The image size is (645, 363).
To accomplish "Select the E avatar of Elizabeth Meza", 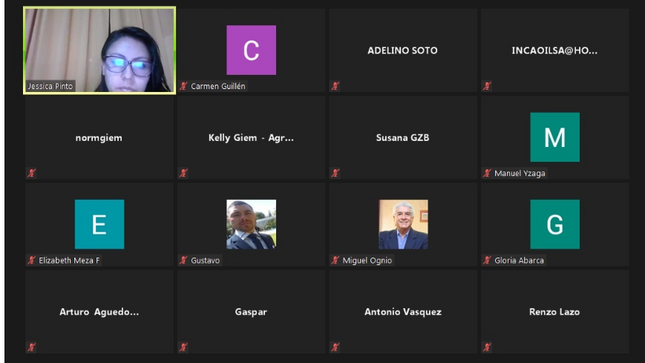I will (100, 224).
